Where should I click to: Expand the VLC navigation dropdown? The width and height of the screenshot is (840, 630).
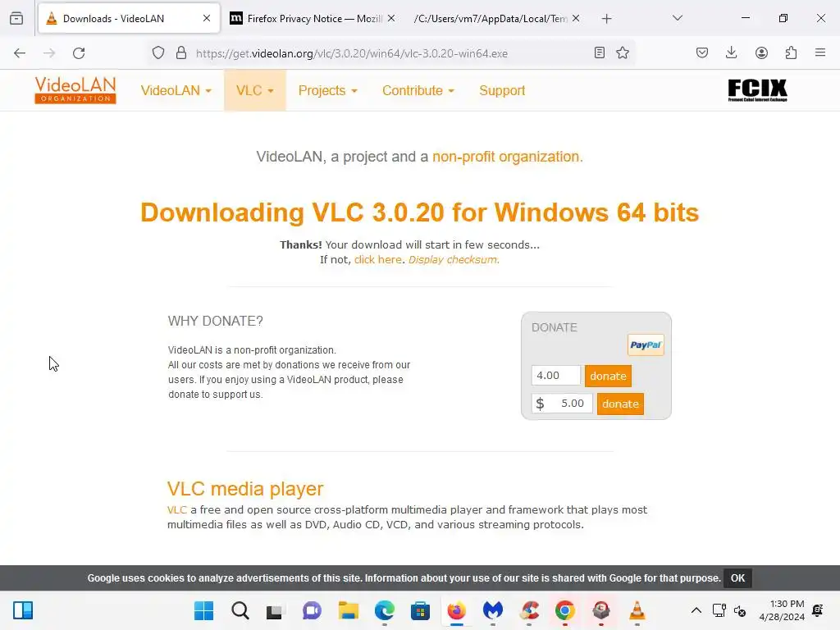(255, 90)
